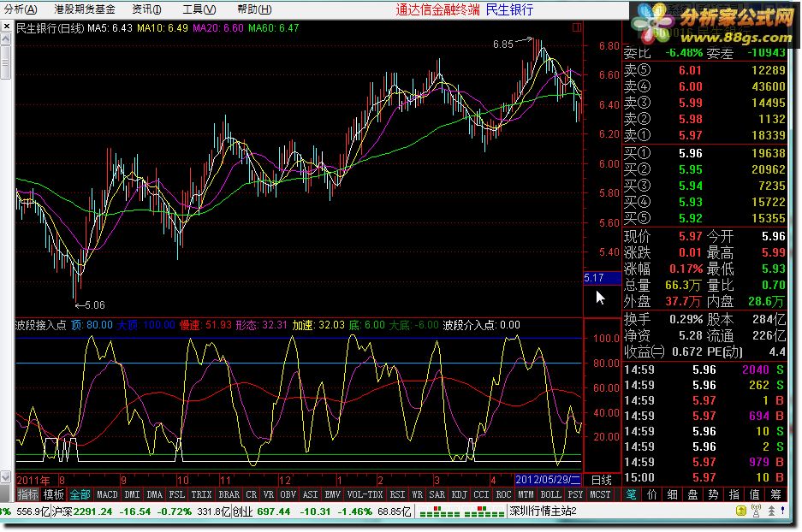Switch to the CCI indicator
This screenshot has height=532, width=802.
point(481,494)
